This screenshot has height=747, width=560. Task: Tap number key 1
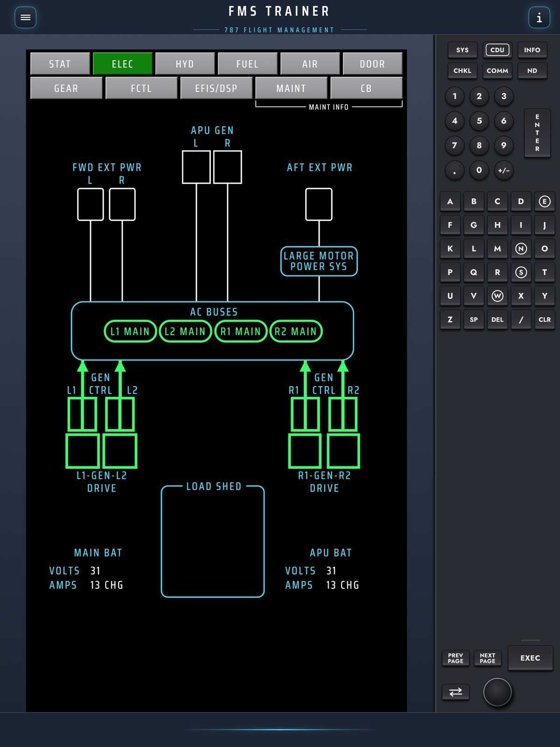[455, 96]
